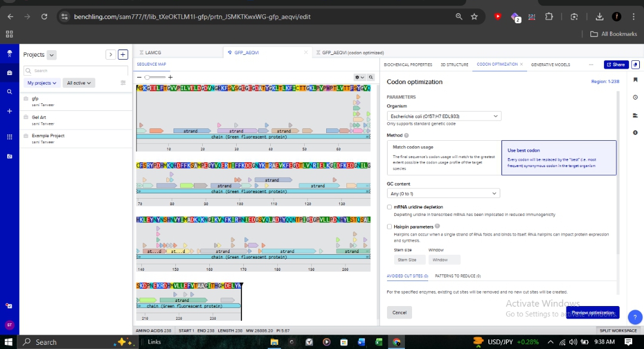
Task: Click the sequence map zoom slider
Action: coord(154,77)
